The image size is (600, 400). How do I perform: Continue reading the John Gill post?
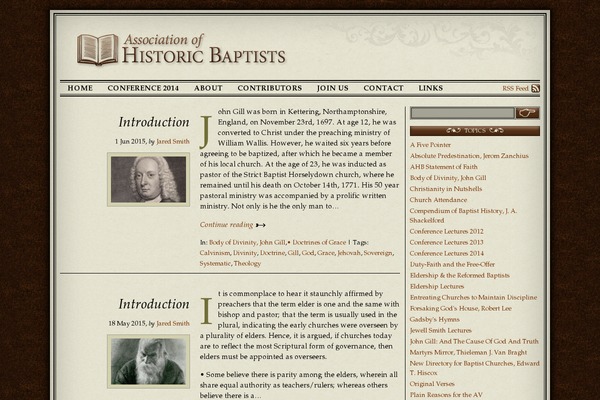[226, 225]
